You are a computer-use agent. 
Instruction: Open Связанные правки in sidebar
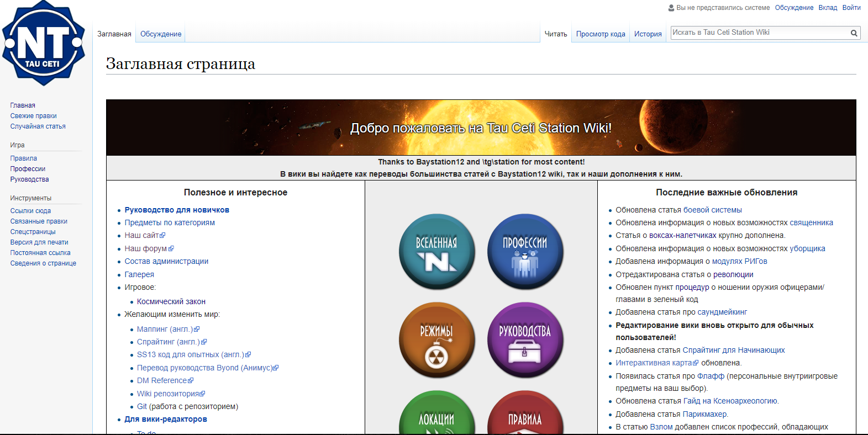(x=39, y=221)
